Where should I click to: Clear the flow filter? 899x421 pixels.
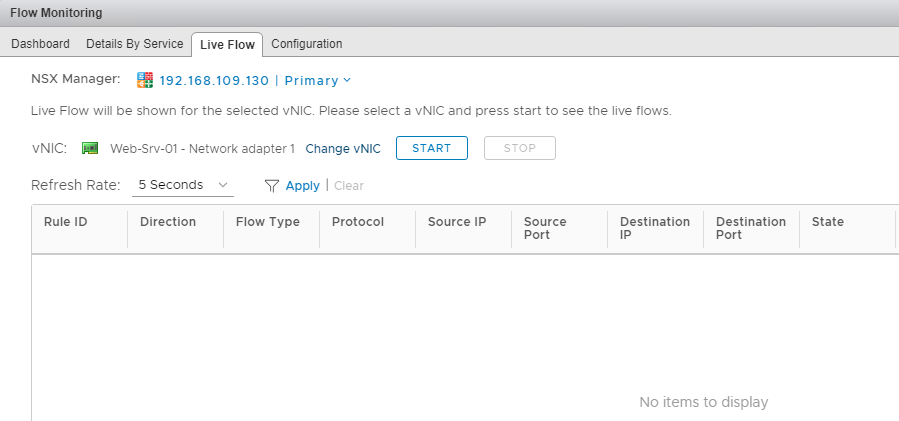coord(349,185)
